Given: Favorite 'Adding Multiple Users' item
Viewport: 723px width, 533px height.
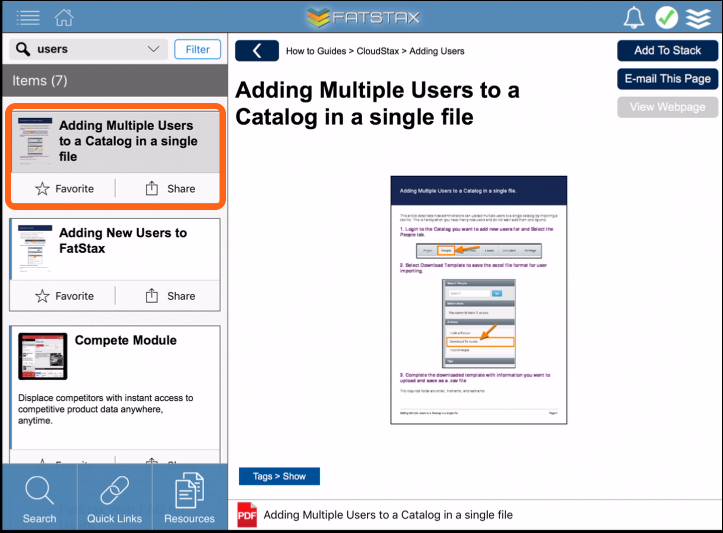Looking at the screenshot, I should tap(65, 189).
